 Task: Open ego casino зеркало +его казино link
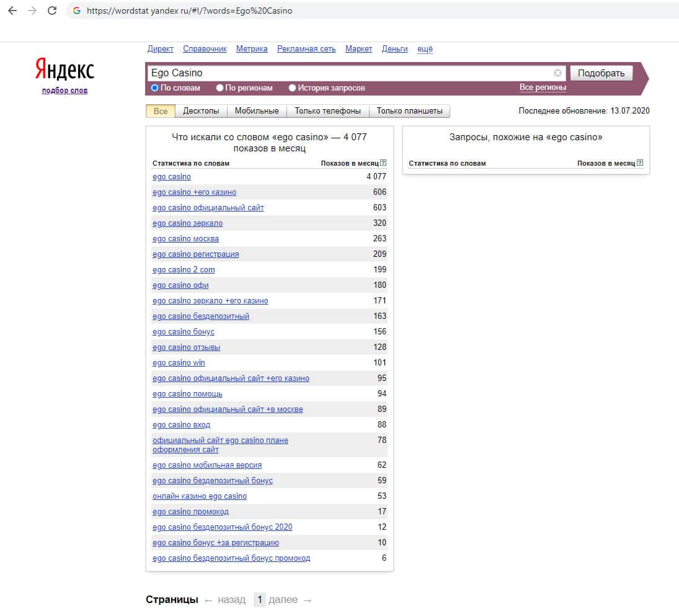click(210, 301)
